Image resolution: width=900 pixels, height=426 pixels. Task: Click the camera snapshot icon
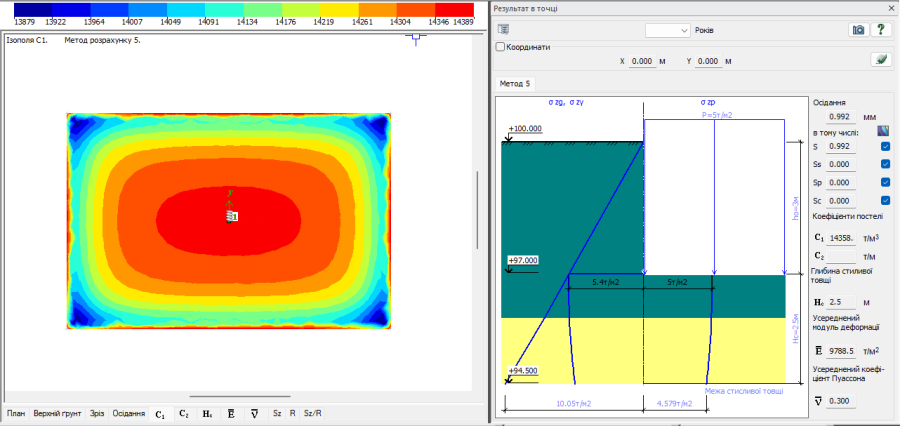(857, 30)
